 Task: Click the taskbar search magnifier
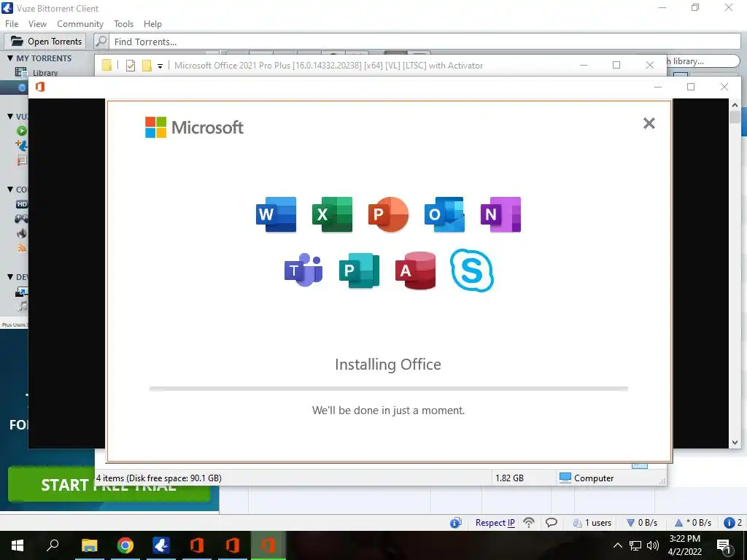[53, 545]
